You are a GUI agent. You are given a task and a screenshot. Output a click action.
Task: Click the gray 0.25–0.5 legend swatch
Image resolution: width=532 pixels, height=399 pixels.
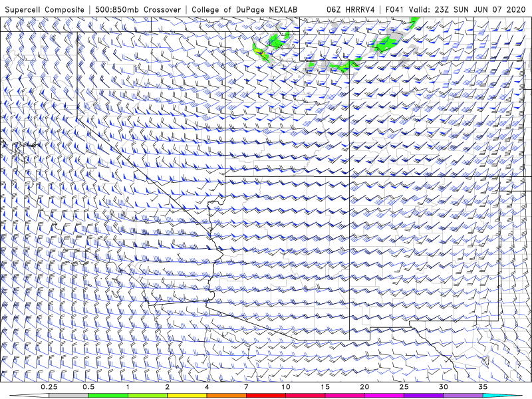pos(69,396)
